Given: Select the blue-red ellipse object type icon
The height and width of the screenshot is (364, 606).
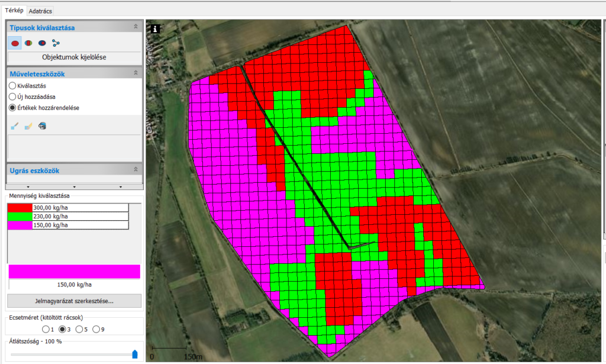Looking at the screenshot, I should 42,43.
